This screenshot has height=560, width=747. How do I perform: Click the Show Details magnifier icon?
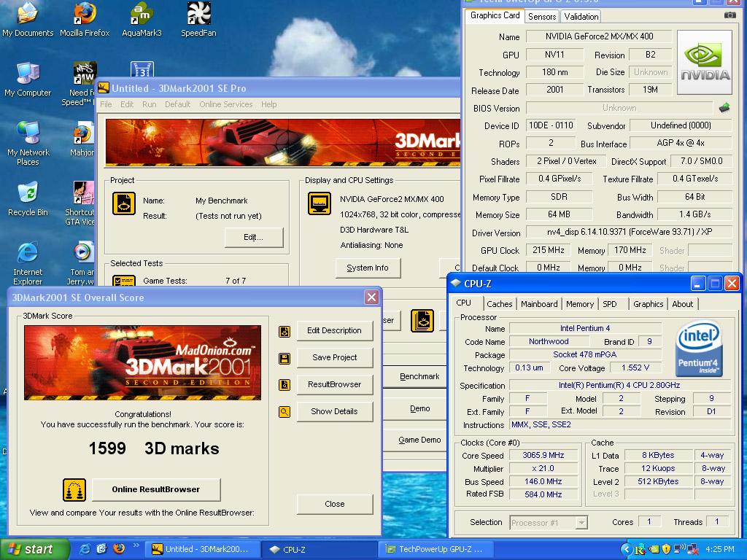pyautogui.click(x=285, y=412)
